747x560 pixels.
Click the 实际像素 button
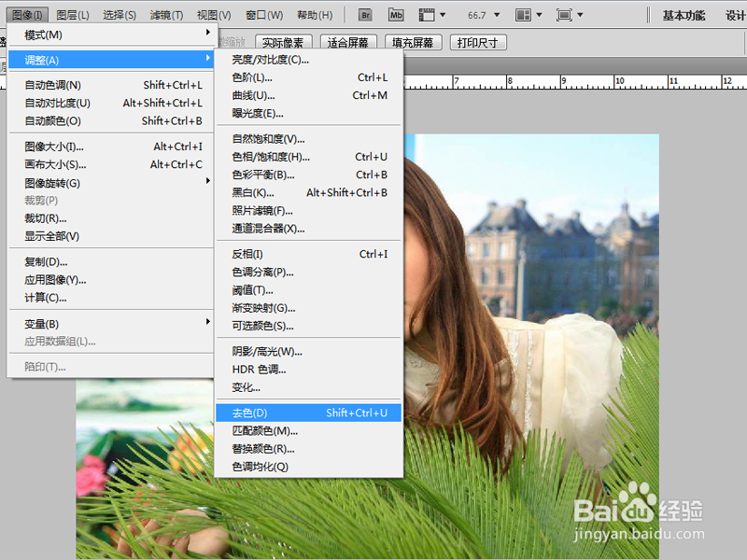coord(283,42)
